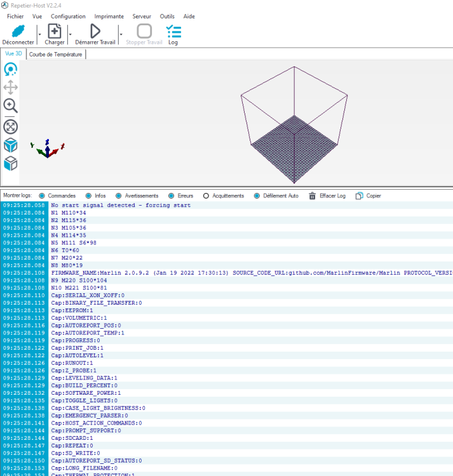This screenshot has height=476, width=453.
Task: Expand the Déconnecter dropdown arrow
Action: coord(39,34)
